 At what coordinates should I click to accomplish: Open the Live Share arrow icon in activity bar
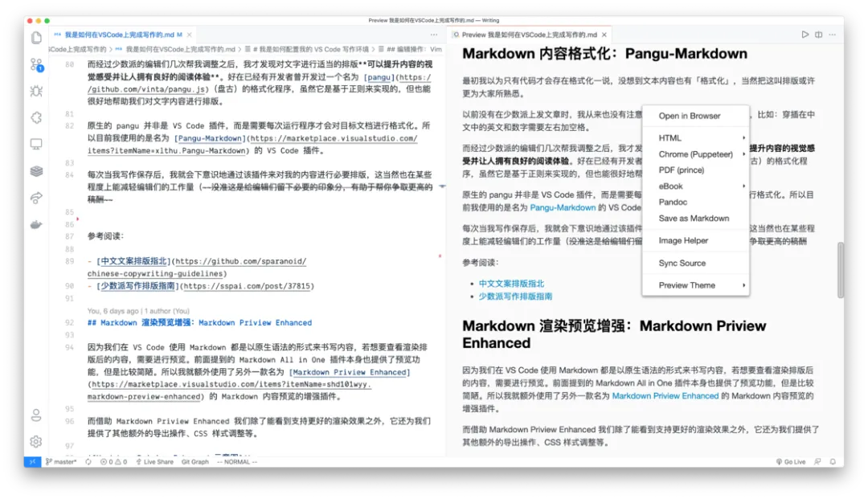tap(36, 198)
